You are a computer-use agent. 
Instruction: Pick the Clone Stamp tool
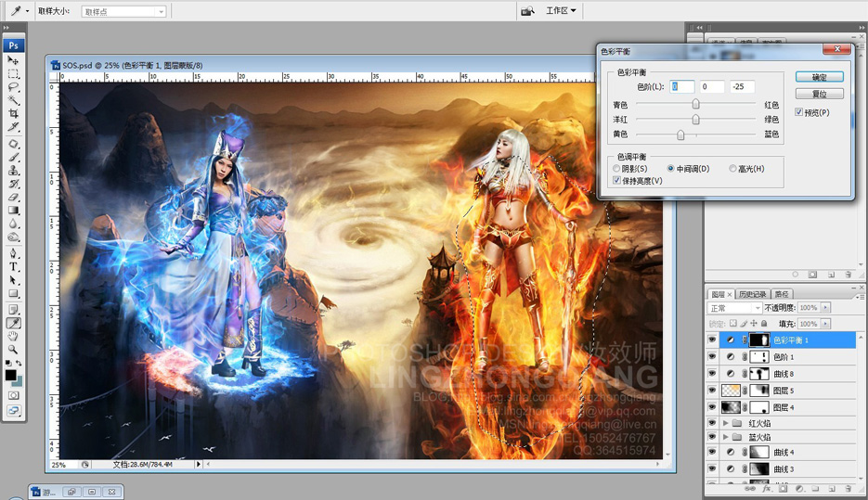[x=13, y=171]
